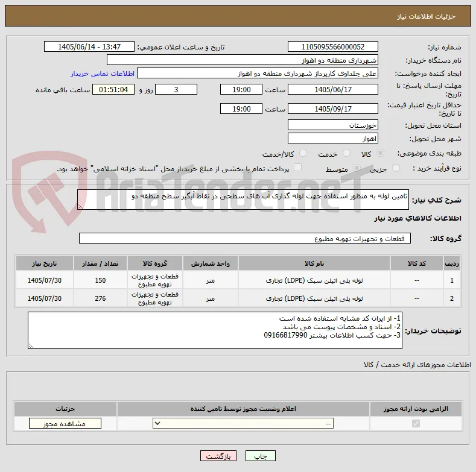
Task: Click the تاریخ نیاز column header
Action: [x=44, y=263]
